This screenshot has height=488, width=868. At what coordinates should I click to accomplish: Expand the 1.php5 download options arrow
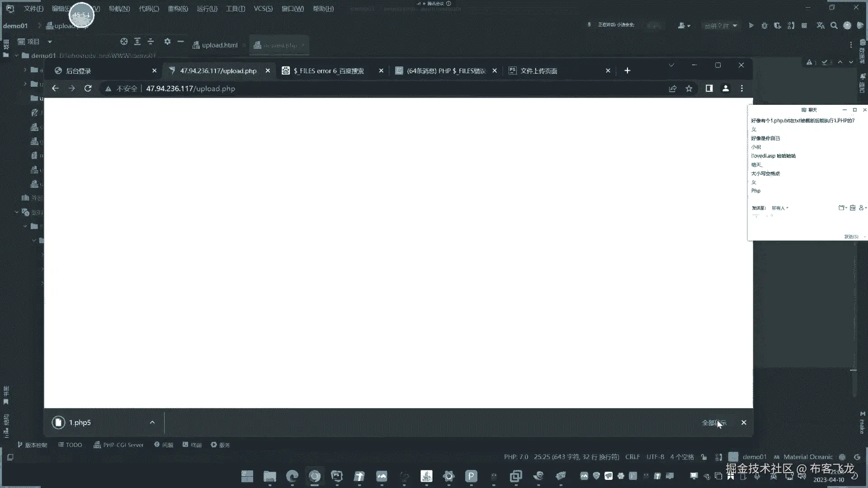coord(152,422)
